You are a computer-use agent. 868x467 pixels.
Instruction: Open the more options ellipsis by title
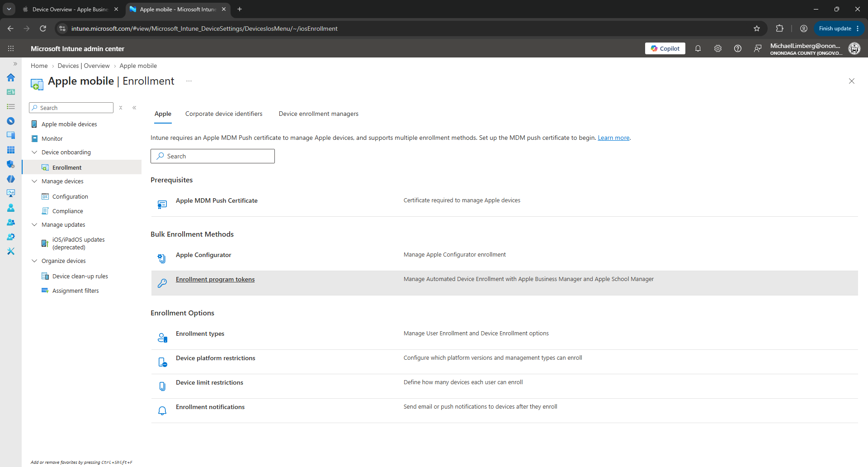[x=189, y=81]
